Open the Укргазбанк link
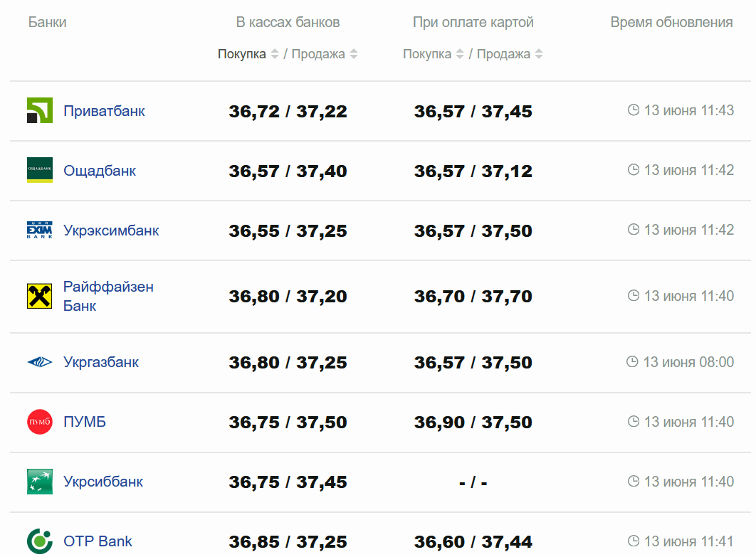 (x=101, y=362)
